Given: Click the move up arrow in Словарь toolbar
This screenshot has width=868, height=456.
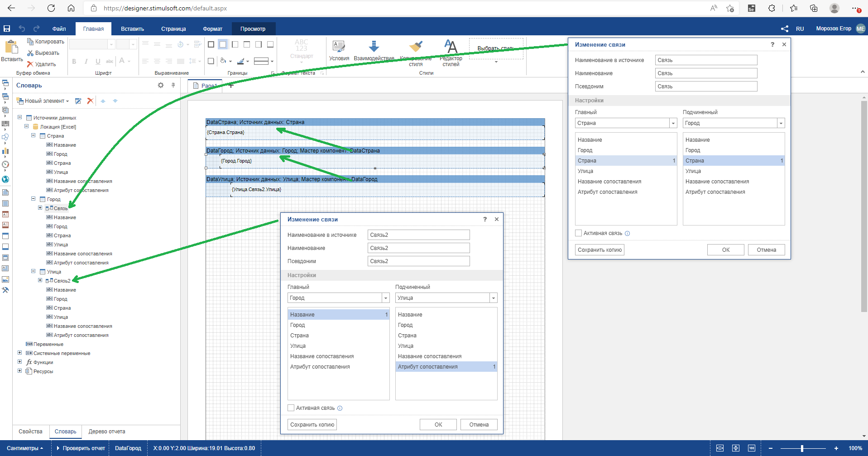Looking at the screenshot, I should [103, 101].
